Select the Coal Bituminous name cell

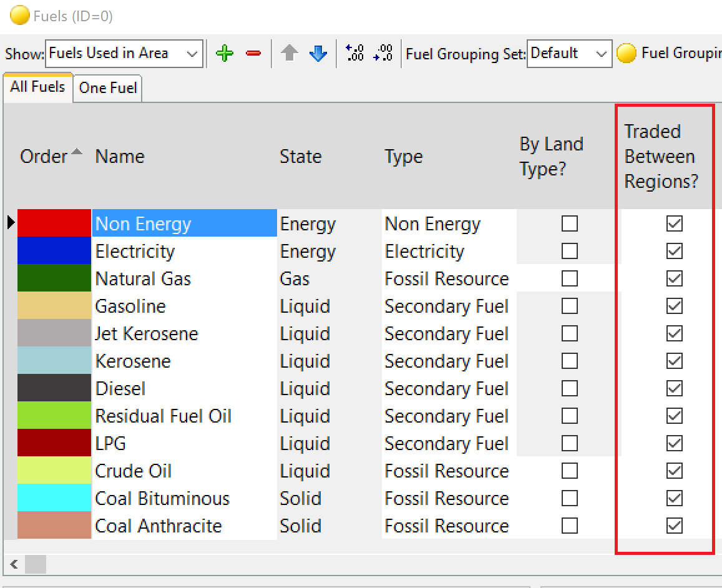pos(185,498)
